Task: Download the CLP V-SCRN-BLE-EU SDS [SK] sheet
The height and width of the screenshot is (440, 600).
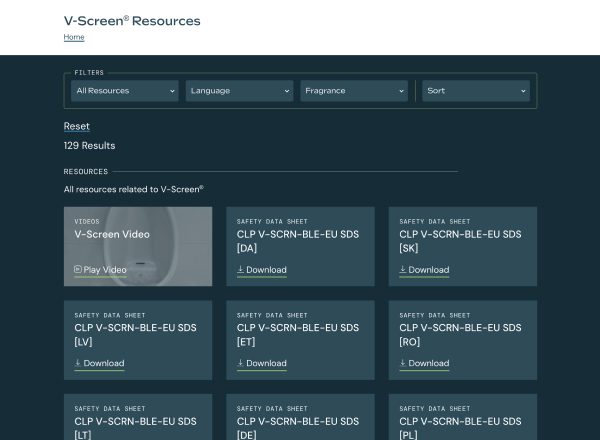Action: point(424,270)
